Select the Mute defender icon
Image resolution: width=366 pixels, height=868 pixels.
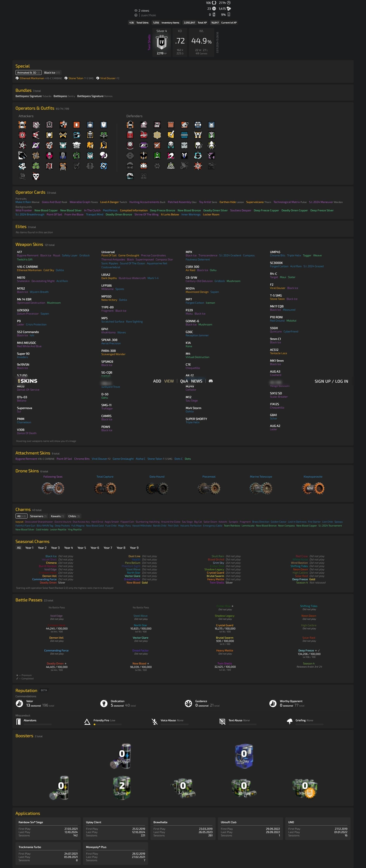coord(157,125)
